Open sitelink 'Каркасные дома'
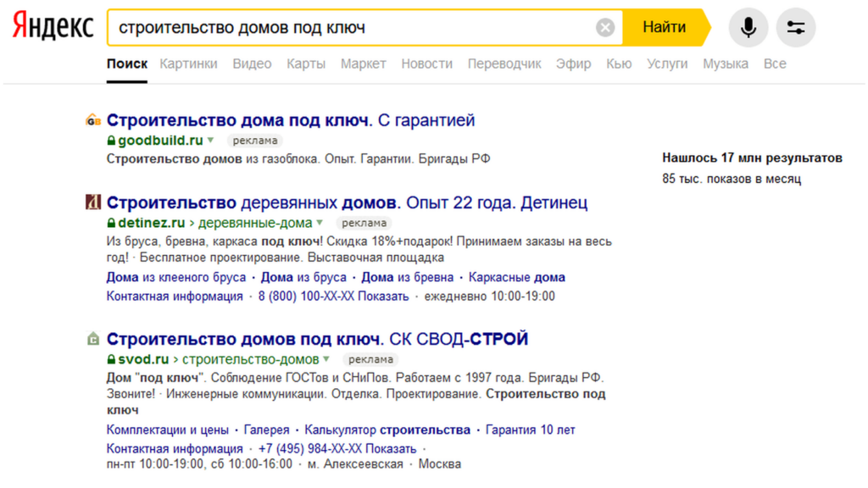Screen dimensions: 868x488 517,277
